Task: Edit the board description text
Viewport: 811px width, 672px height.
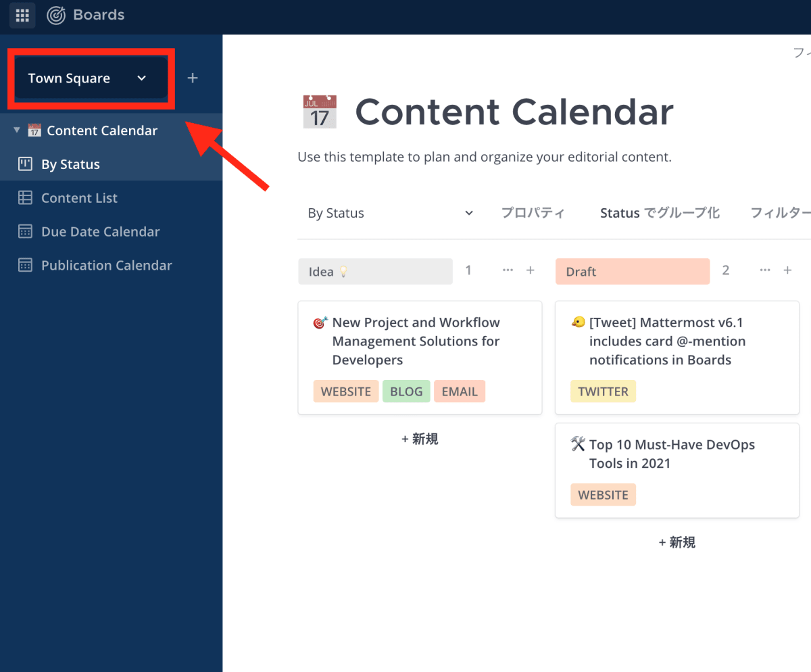Action: pyautogui.click(x=485, y=158)
